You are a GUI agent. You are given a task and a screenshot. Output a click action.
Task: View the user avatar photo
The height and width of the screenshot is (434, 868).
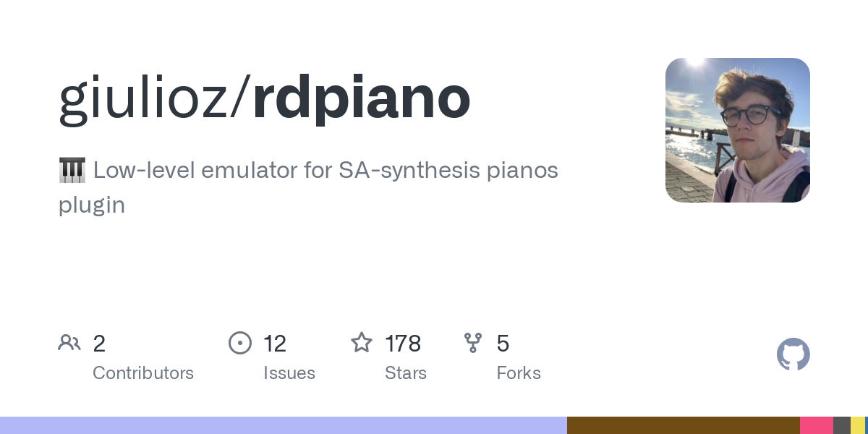click(738, 130)
